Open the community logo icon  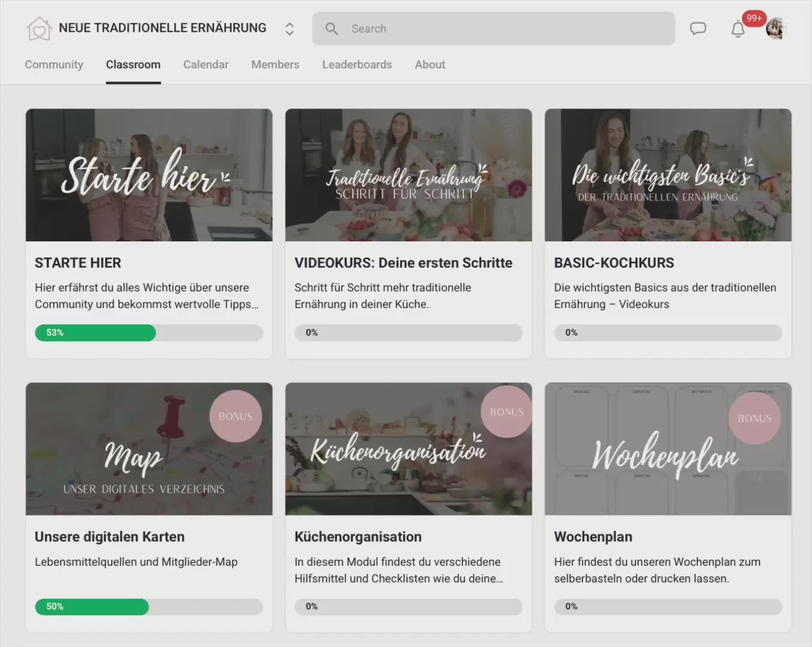[39, 28]
